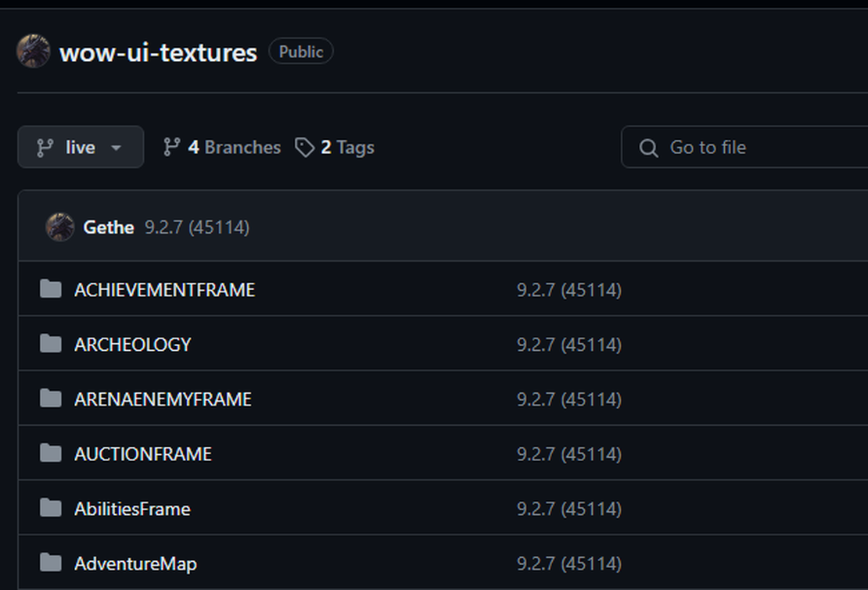868x590 pixels.
Task: Open the Gethe author profile link
Action: click(108, 228)
